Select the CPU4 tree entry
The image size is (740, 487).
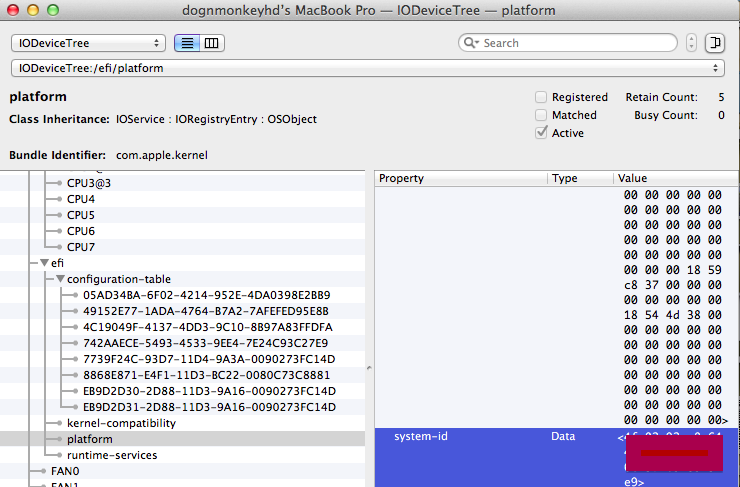(x=81, y=199)
